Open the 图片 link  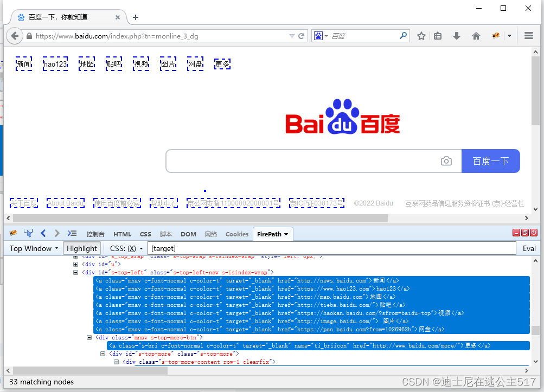(168, 64)
